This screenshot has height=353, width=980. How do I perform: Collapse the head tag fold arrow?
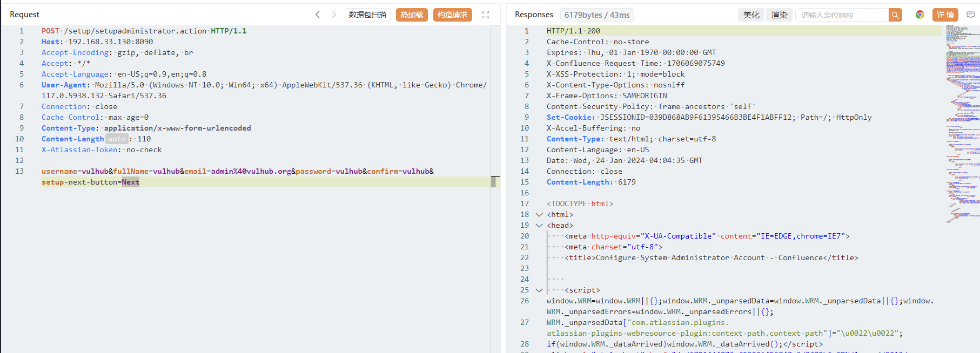(539, 225)
